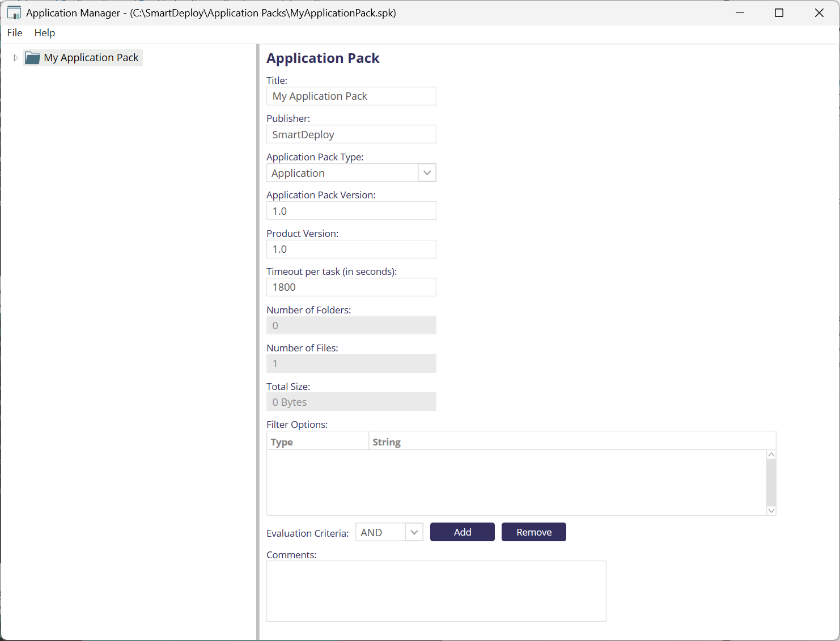
Task: Open the Evaluation Criteria AND dropdown
Action: (x=414, y=532)
